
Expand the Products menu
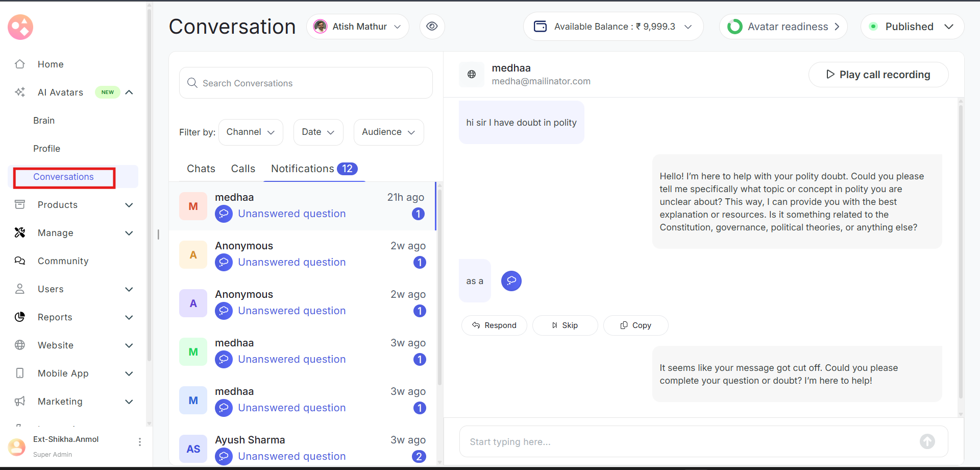pyautogui.click(x=129, y=205)
